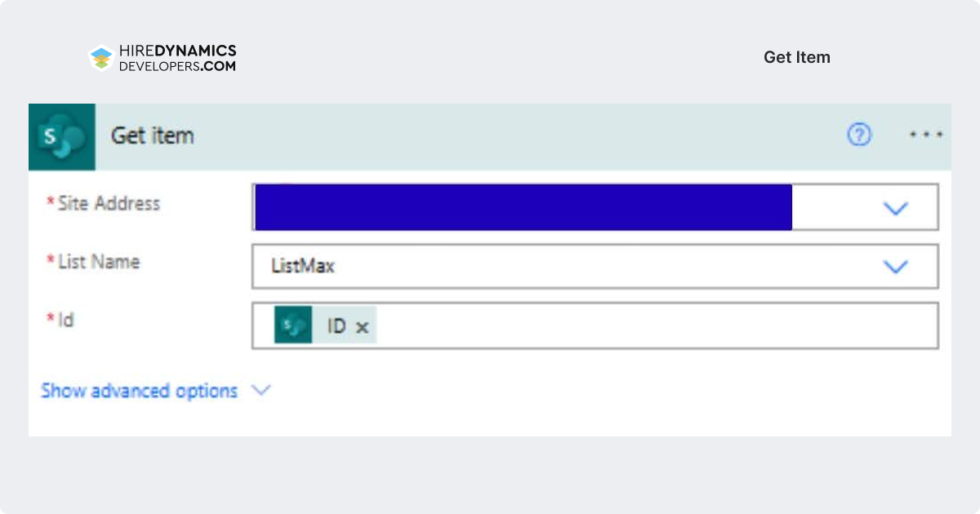Screen dimensions: 980x514
Task: Remove the ID token with its x
Action: point(362,327)
